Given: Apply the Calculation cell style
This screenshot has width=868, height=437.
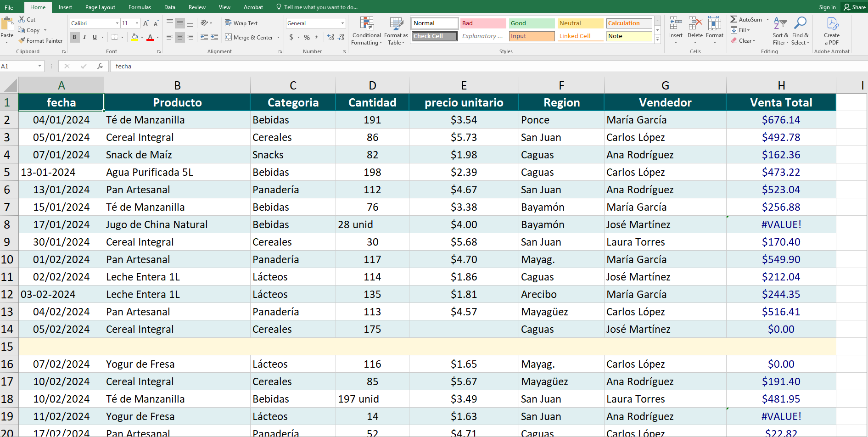Looking at the screenshot, I should (x=629, y=23).
